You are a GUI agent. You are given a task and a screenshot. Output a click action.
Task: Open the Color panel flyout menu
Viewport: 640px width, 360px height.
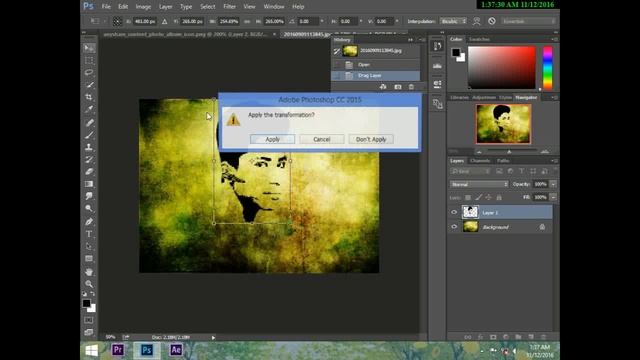554,39
